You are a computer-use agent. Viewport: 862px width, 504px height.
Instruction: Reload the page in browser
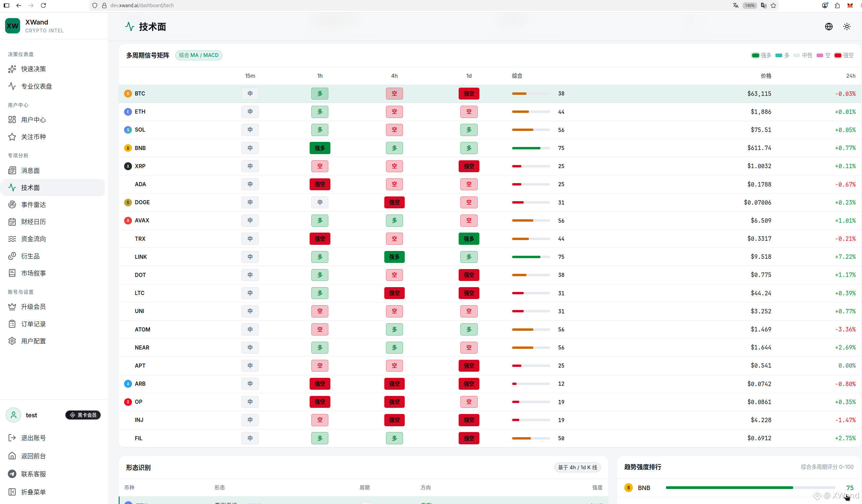[43, 5]
